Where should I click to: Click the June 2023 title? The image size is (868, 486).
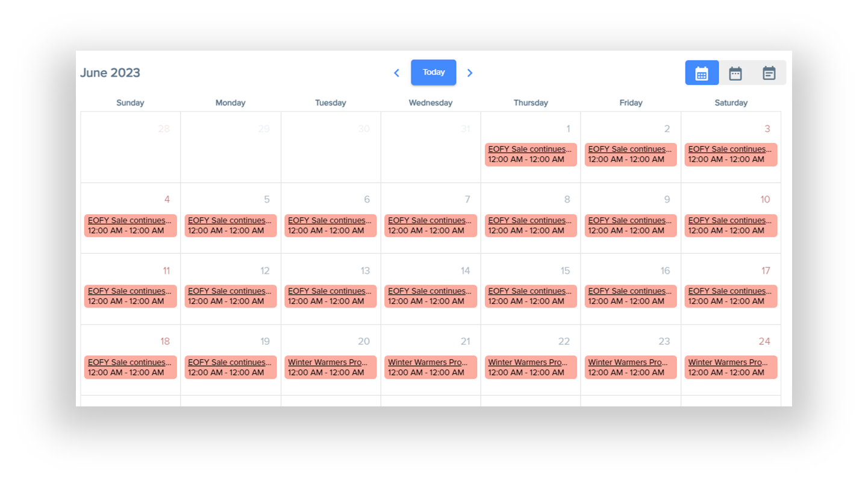(x=110, y=73)
